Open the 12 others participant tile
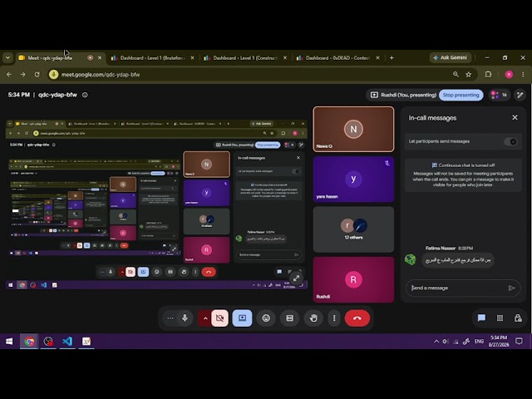The image size is (532, 399). (x=353, y=229)
